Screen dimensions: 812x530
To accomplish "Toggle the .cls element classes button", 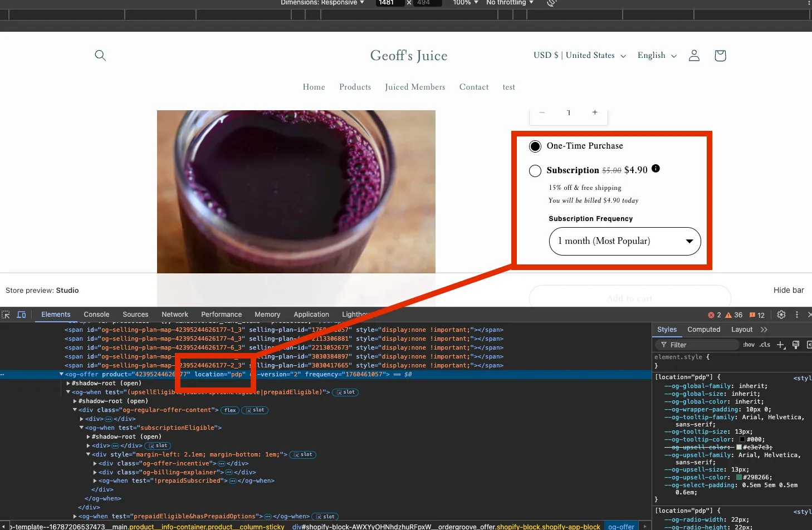I will 765,345.
